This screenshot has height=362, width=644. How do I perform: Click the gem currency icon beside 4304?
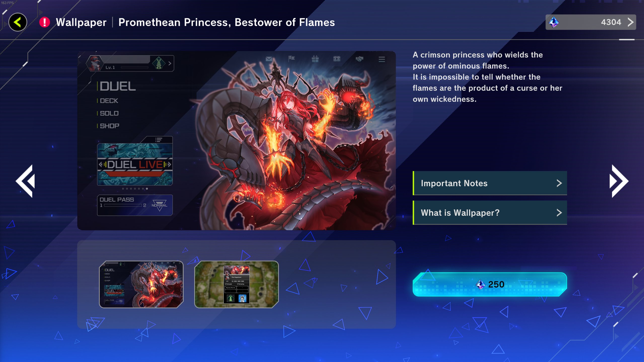(554, 22)
